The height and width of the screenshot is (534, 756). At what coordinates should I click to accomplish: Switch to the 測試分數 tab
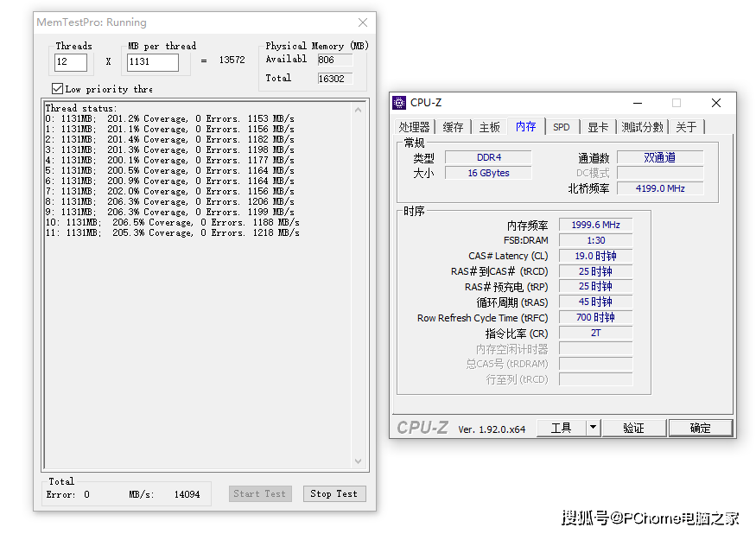pos(642,127)
